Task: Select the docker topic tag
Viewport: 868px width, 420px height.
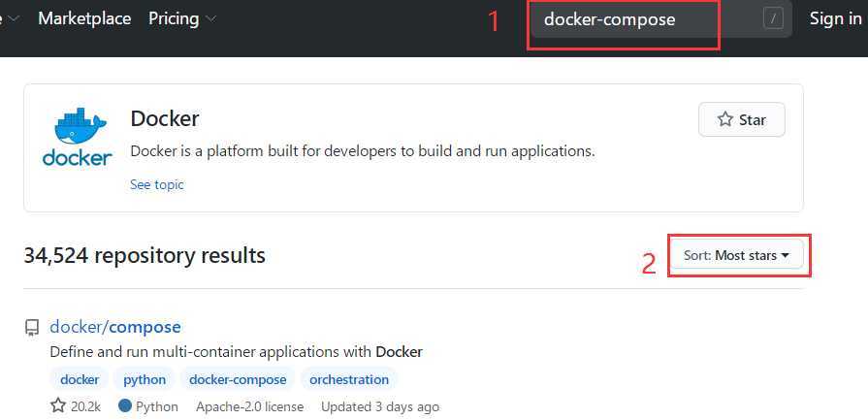Action: coord(80,379)
